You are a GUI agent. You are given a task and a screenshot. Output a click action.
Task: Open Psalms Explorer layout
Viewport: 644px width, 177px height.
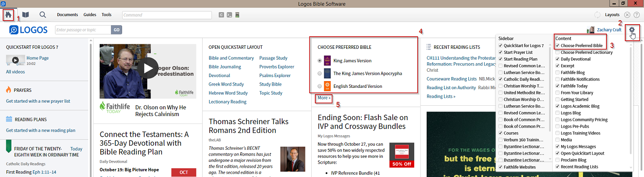pos(275,75)
